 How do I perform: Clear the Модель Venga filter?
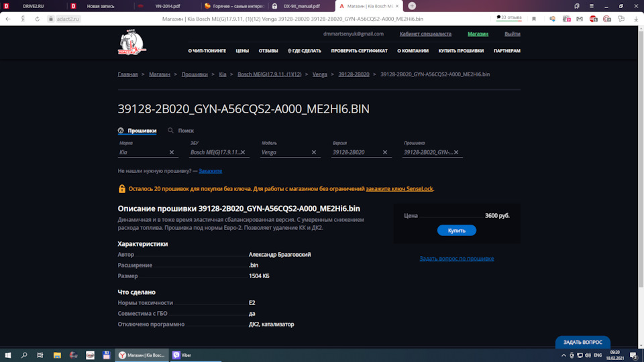(x=314, y=152)
